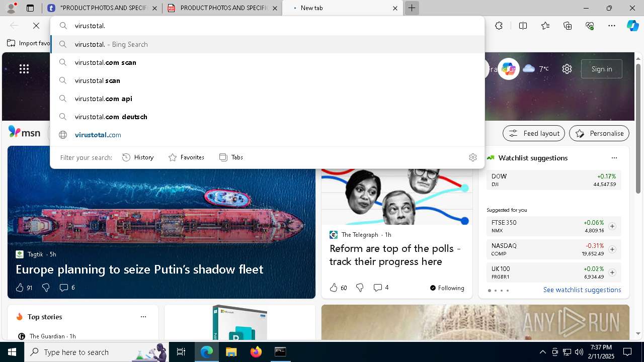Go to first watchlist carousel dot

point(490,291)
